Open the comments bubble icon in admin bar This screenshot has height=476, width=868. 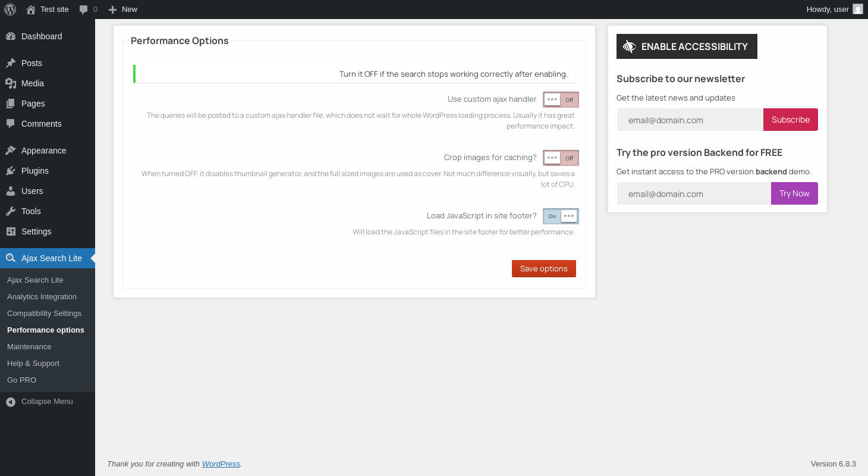pos(84,10)
